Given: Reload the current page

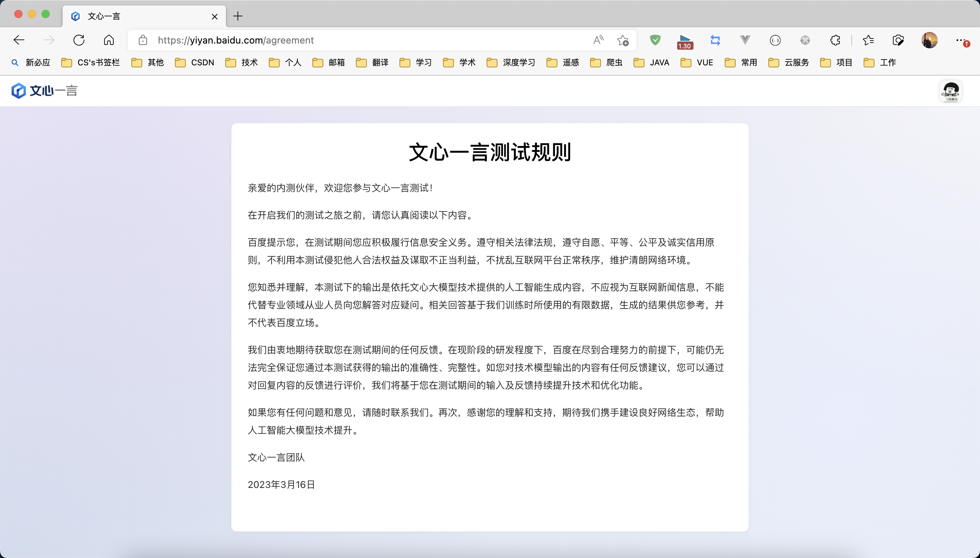Looking at the screenshot, I should (x=79, y=40).
